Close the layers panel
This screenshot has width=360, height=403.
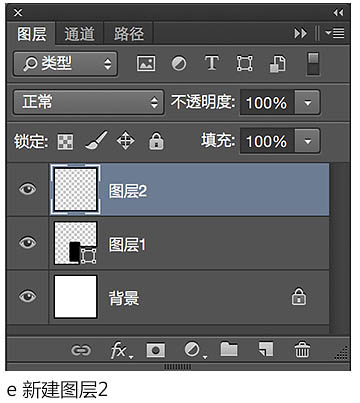(x=18, y=13)
